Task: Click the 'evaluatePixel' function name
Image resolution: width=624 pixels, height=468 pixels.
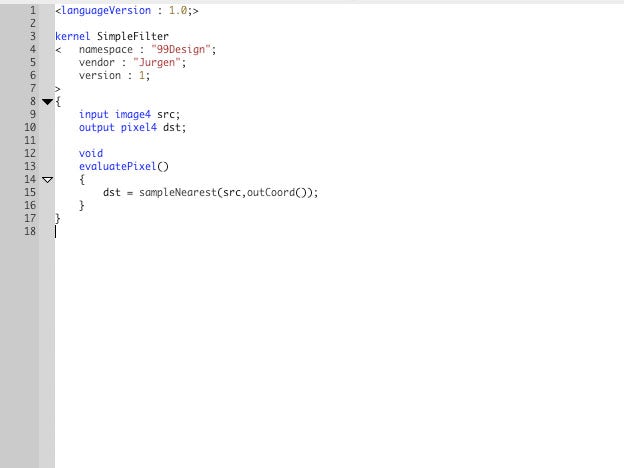Action: pos(117,166)
